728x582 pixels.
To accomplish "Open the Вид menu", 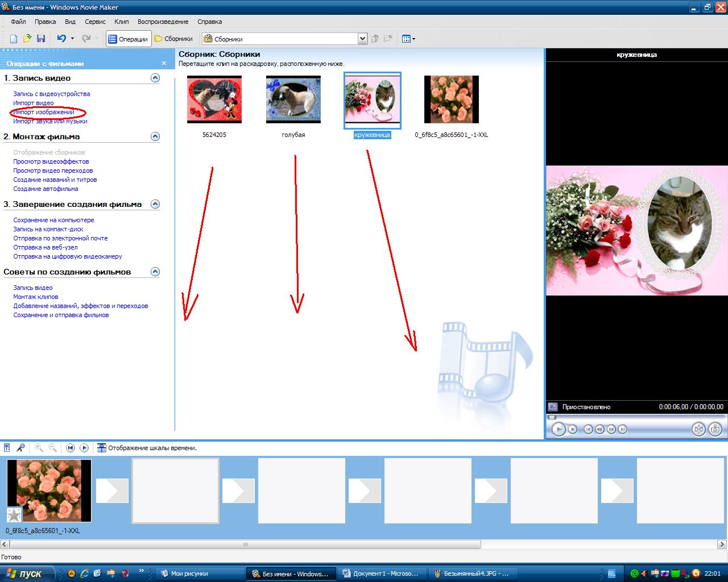I will coord(70,22).
